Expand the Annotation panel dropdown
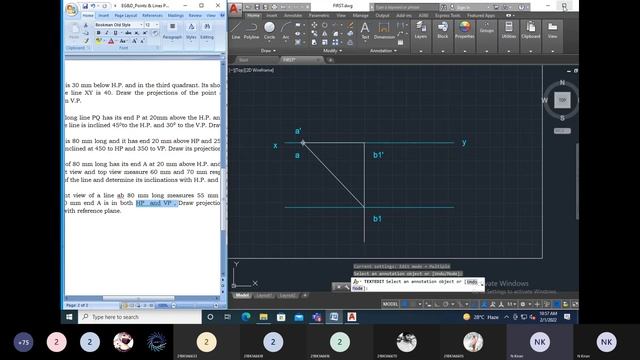Image resolution: width=640 pixels, height=360 pixels. (x=383, y=51)
